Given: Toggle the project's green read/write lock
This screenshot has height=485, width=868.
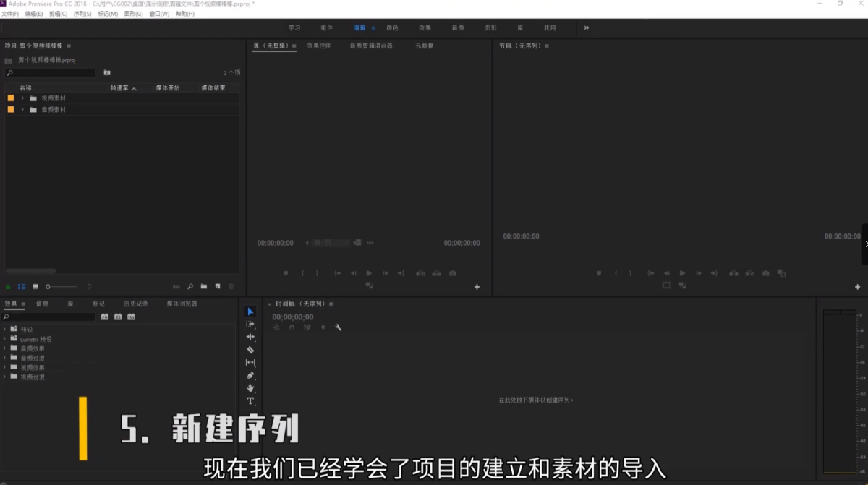Looking at the screenshot, I should point(9,287).
